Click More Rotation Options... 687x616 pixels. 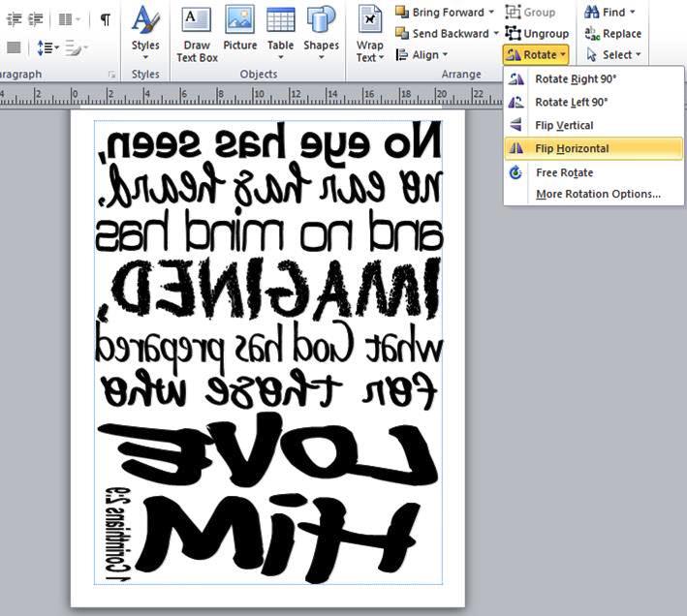598,195
